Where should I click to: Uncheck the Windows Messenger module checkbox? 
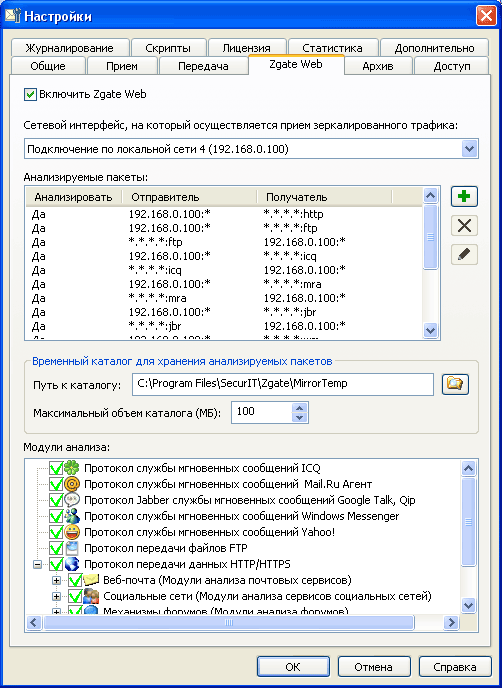56,516
